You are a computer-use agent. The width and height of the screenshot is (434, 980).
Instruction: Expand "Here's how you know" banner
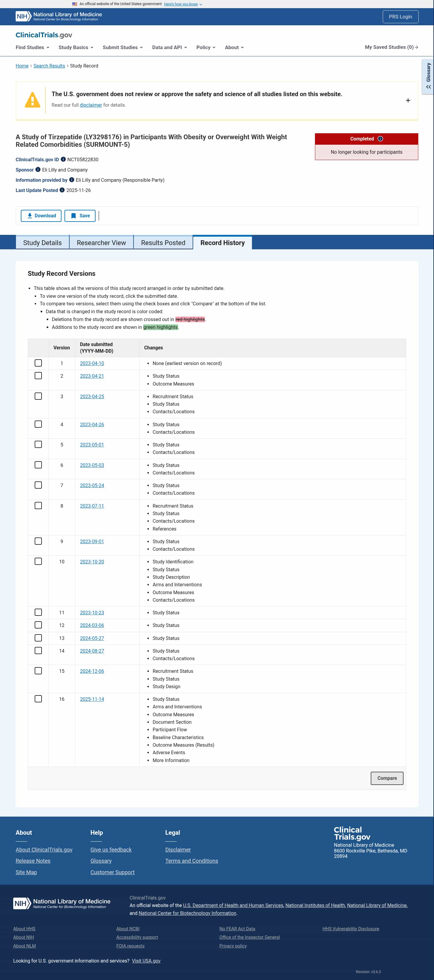pos(183,4)
